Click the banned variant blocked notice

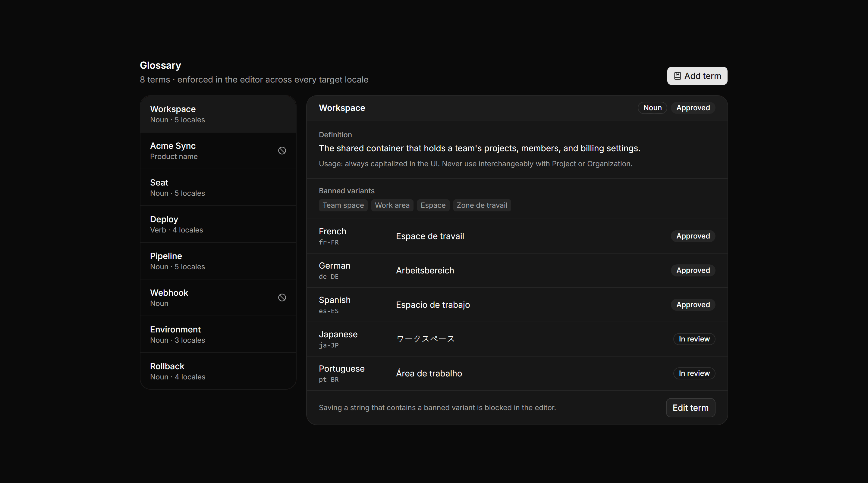coord(437,408)
